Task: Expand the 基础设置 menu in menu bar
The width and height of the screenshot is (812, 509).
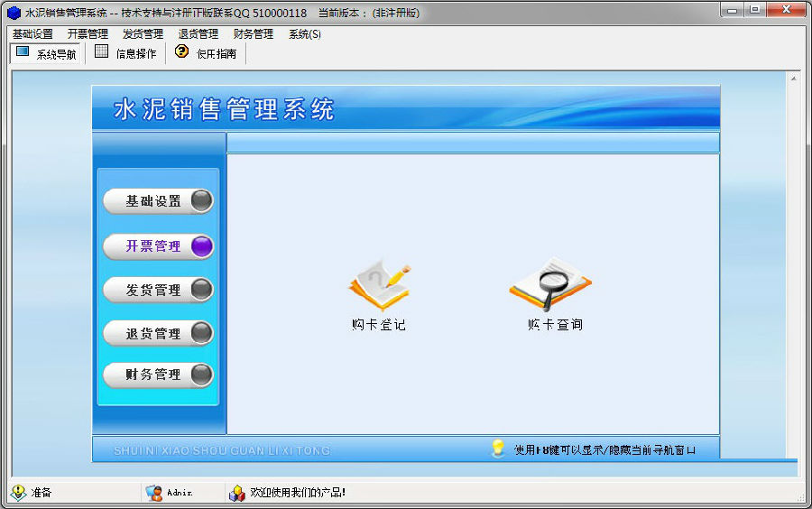Action: coord(32,34)
